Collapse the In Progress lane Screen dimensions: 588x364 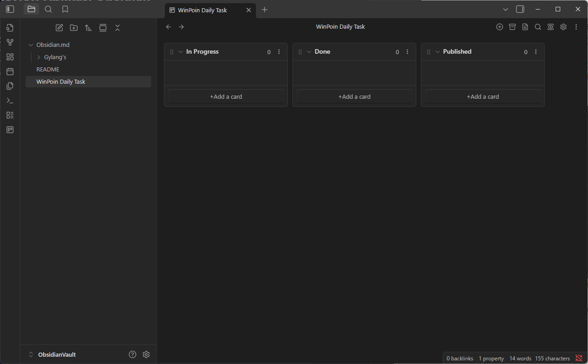pos(181,52)
